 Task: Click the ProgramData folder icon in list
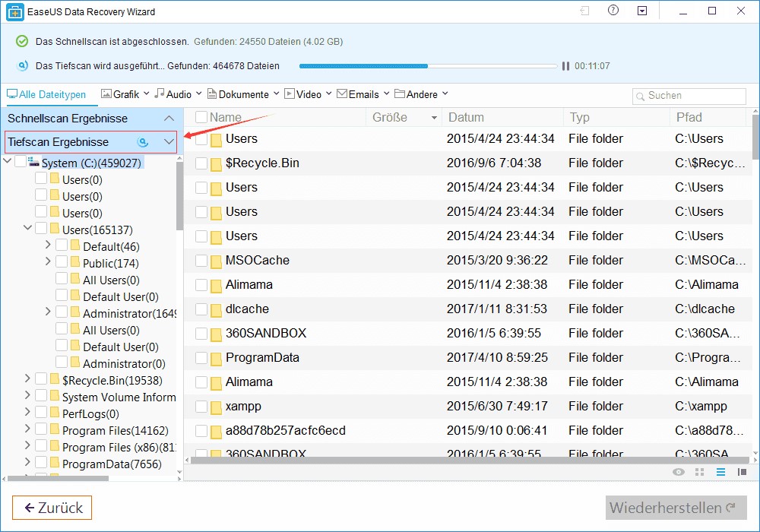point(216,358)
